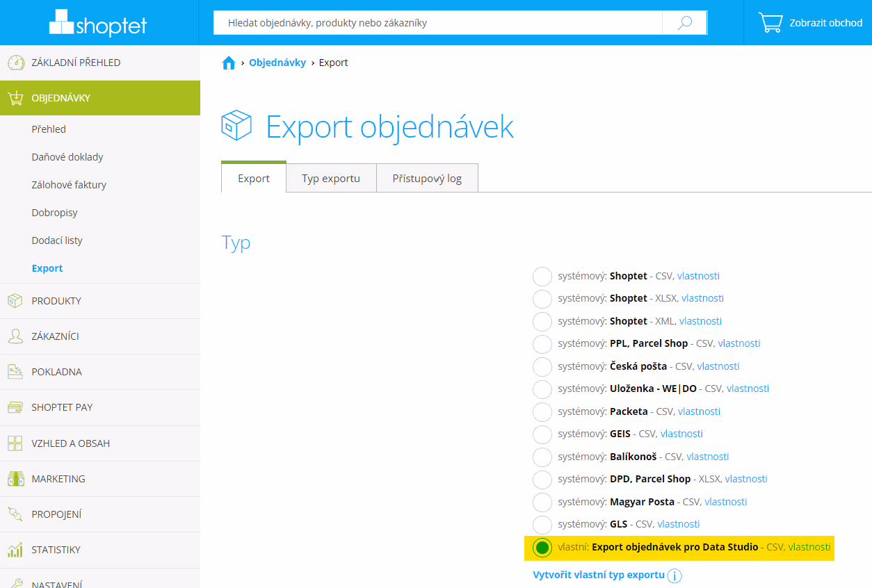Open ZÁKLADNÍ PŘEHLED in sidebar
This screenshot has height=588, width=872.
coord(100,63)
